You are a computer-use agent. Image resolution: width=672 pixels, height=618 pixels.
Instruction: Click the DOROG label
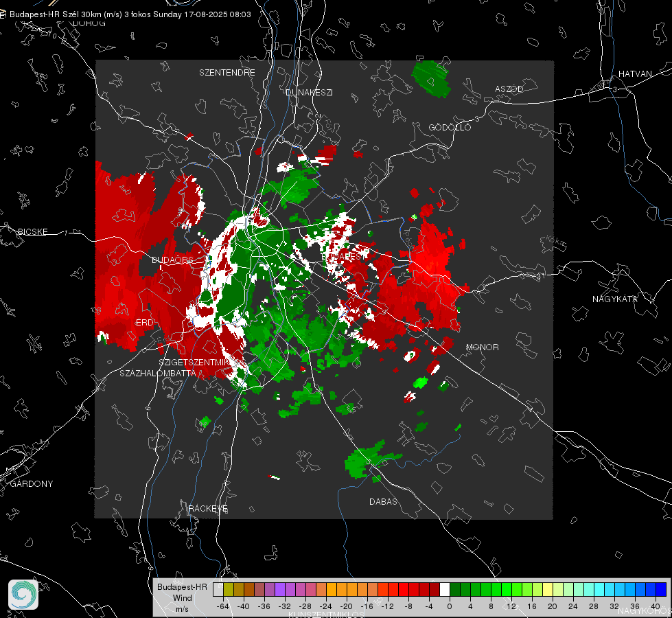tap(89, 23)
